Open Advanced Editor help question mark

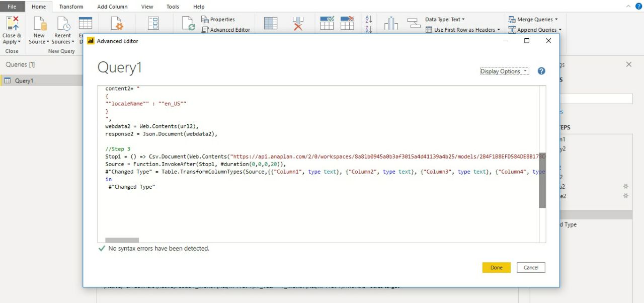541,71
